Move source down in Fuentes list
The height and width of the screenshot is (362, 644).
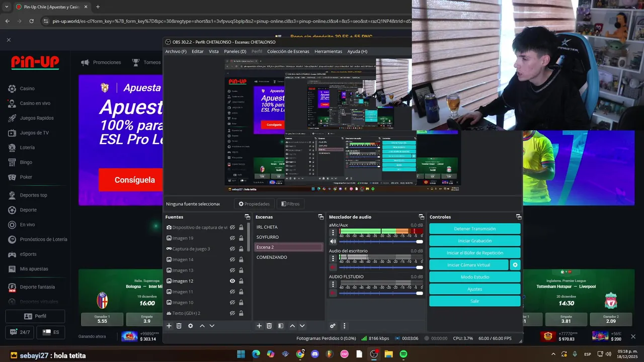(x=212, y=326)
